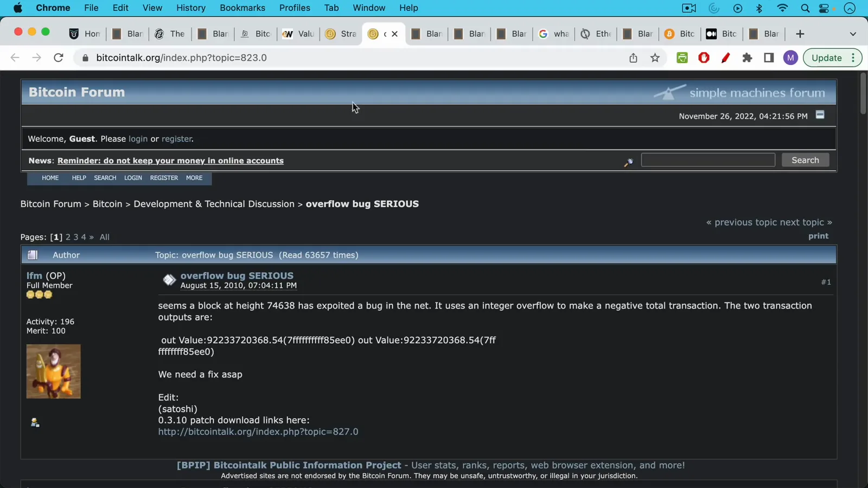The height and width of the screenshot is (488, 868).
Task: Open the Bookmarks menu
Action: (x=242, y=8)
